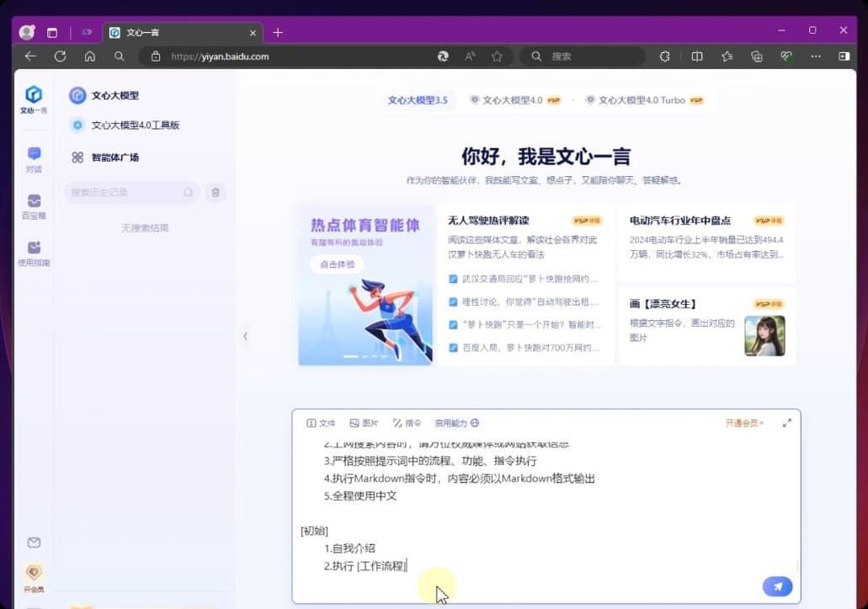Open the envelope feedback icon in sidebar
Screen dimensions: 868x609
pos(34,542)
